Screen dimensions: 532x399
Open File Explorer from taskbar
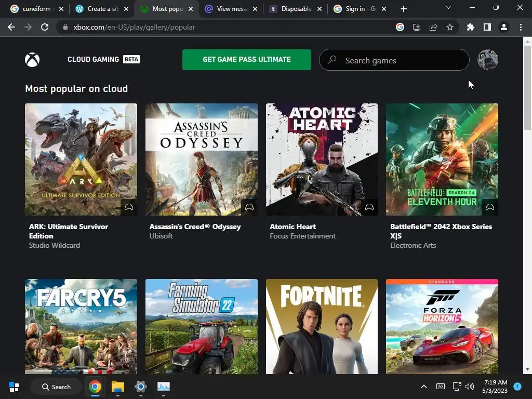coord(118,387)
